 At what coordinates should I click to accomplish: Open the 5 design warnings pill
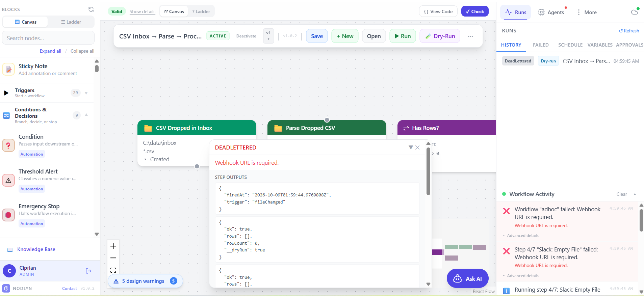pyautogui.click(x=145, y=281)
